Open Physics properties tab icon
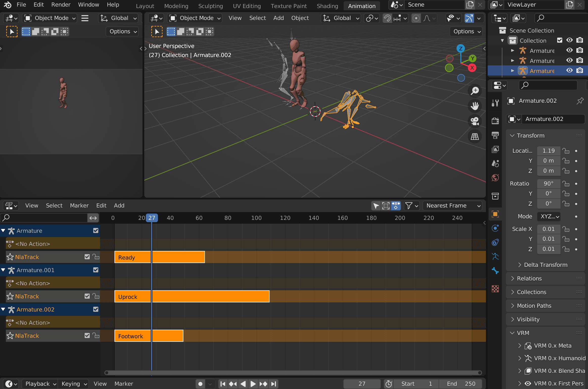588x389 pixels. tap(495, 228)
